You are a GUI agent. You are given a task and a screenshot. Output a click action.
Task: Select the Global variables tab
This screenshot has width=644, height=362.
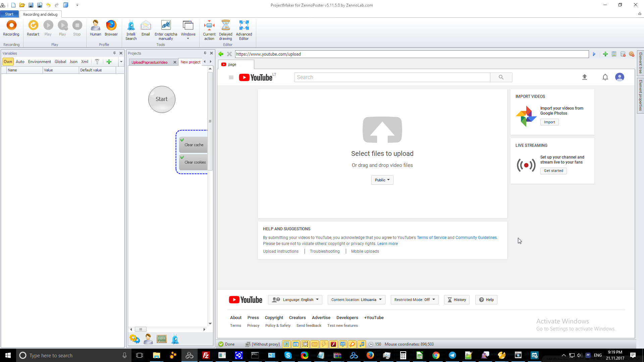pyautogui.click(x=60, y=62)
